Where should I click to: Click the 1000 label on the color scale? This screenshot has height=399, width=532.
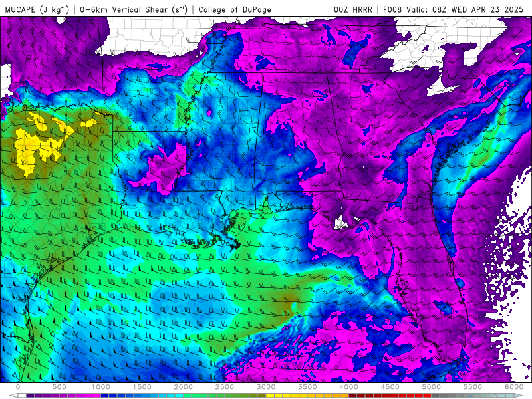coord(101,387)
